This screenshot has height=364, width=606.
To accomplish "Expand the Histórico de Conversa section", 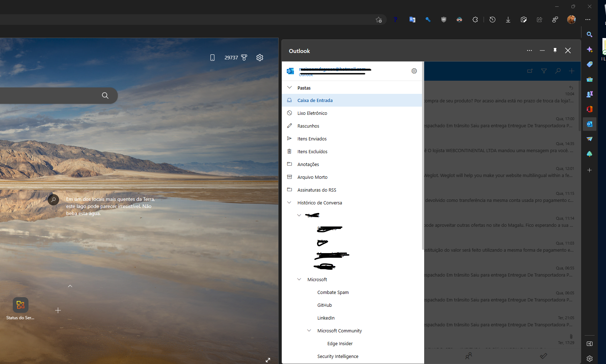I will pos(289,202).
